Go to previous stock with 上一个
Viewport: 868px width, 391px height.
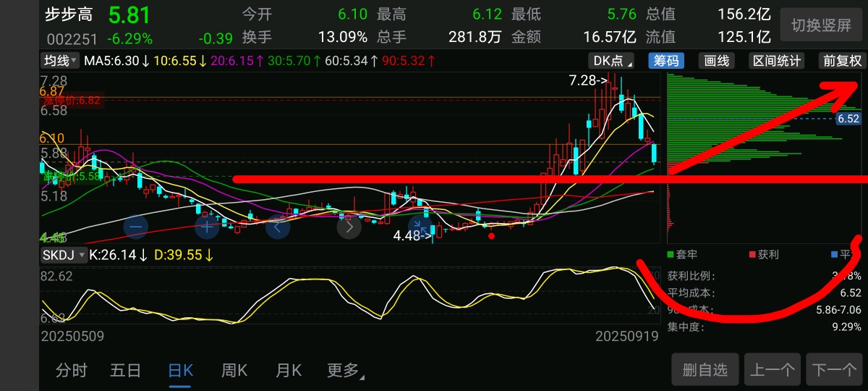pyautogui.click(x=772, y=371)
